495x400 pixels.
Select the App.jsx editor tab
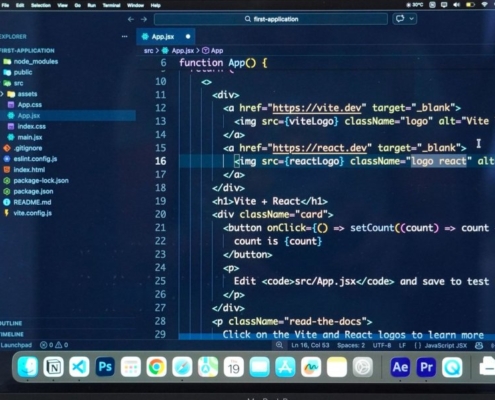[x=165, y=37]
